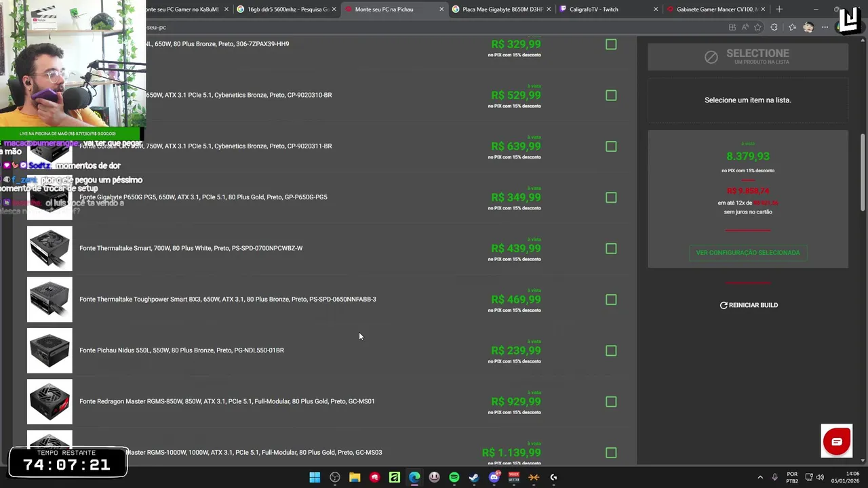Tick Thermaltake Smart 700W checkbox

tap(611, 249)
